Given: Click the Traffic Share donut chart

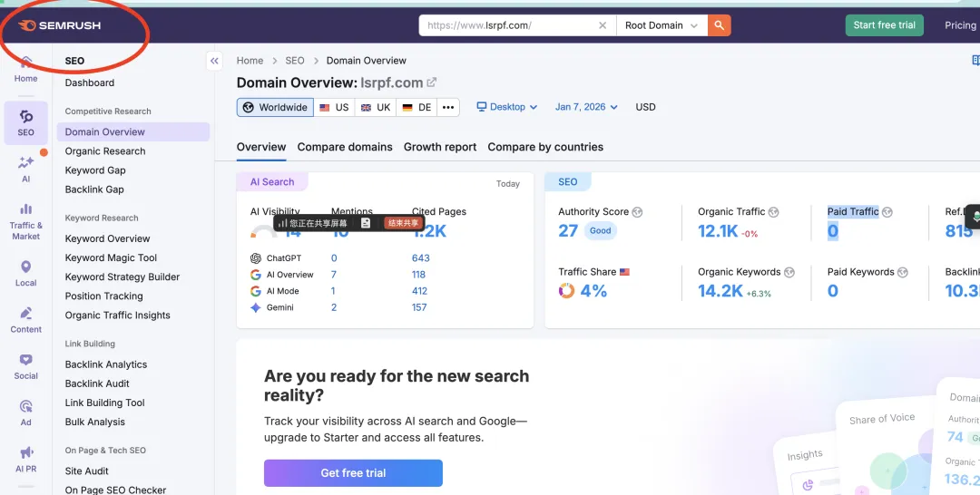Looking at the screenshot, I should 566,291.
